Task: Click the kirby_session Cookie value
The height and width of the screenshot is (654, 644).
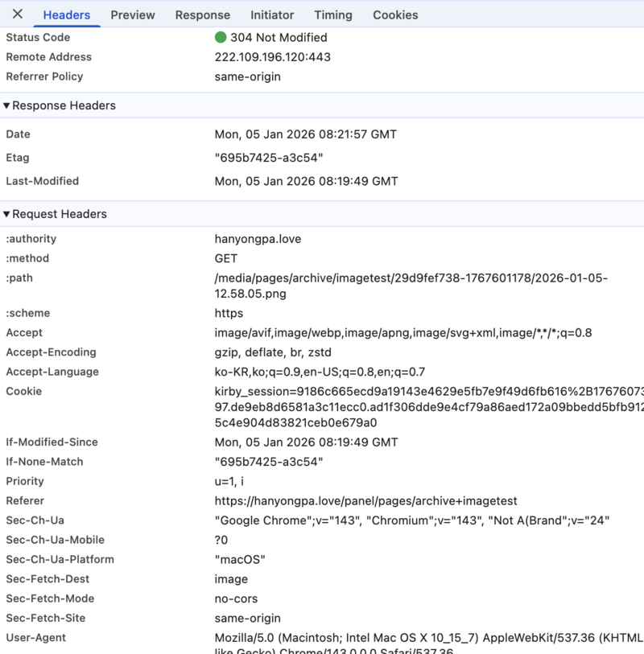Action: [x=427, y=407]
